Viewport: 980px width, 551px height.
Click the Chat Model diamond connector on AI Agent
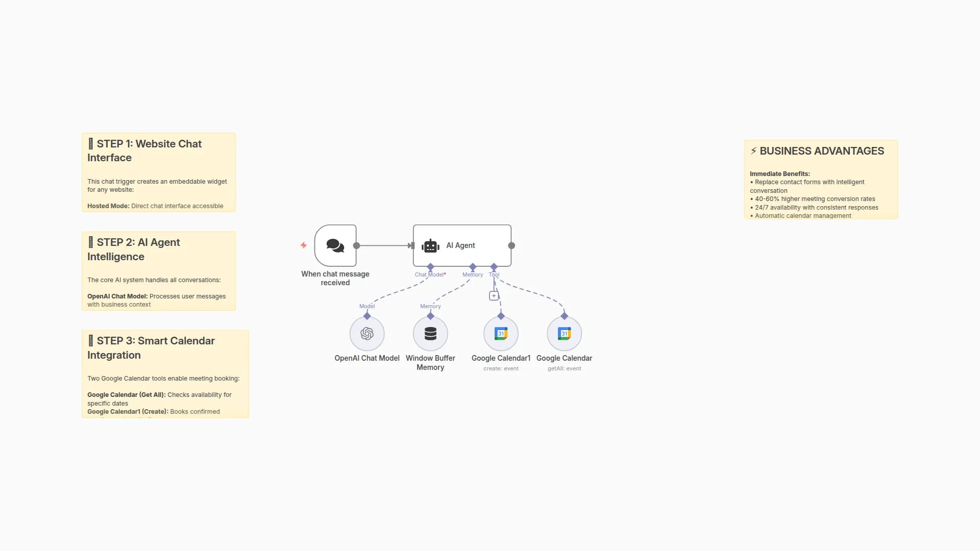click(430, 267)
